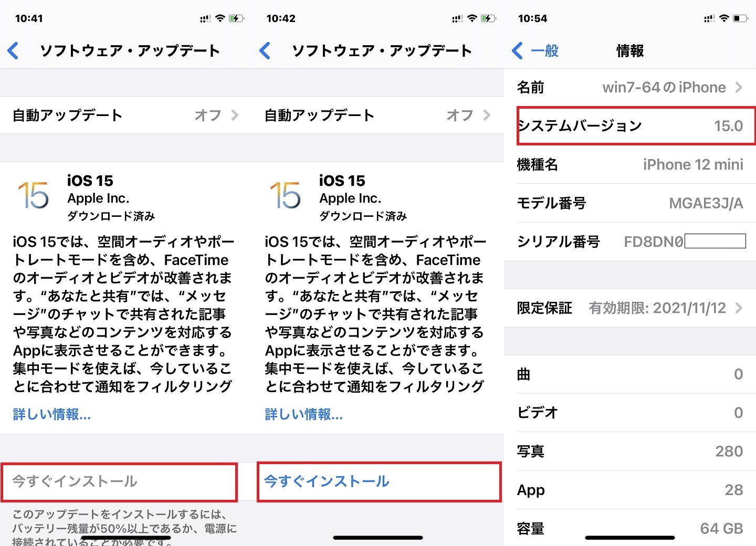Tap back arrow on the 10:41 screen

pos(14,51)
